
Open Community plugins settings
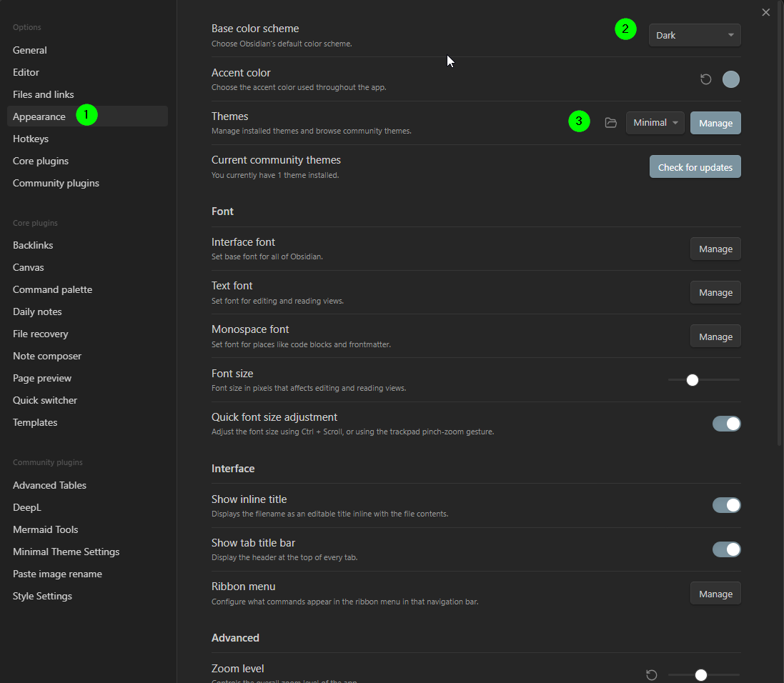pyautogui.click(x=87, y=183)
